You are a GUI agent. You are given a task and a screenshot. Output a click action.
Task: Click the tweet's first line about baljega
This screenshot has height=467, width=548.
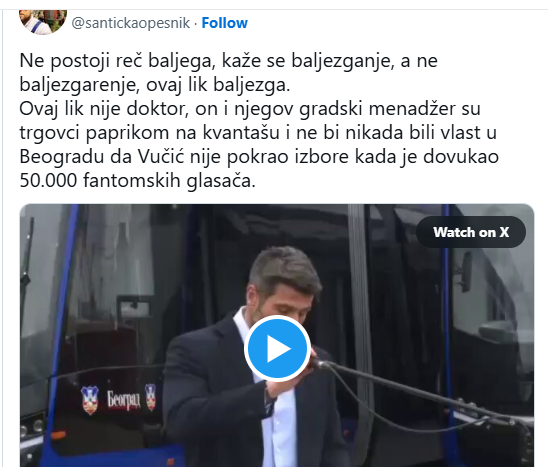click(229, 60)
